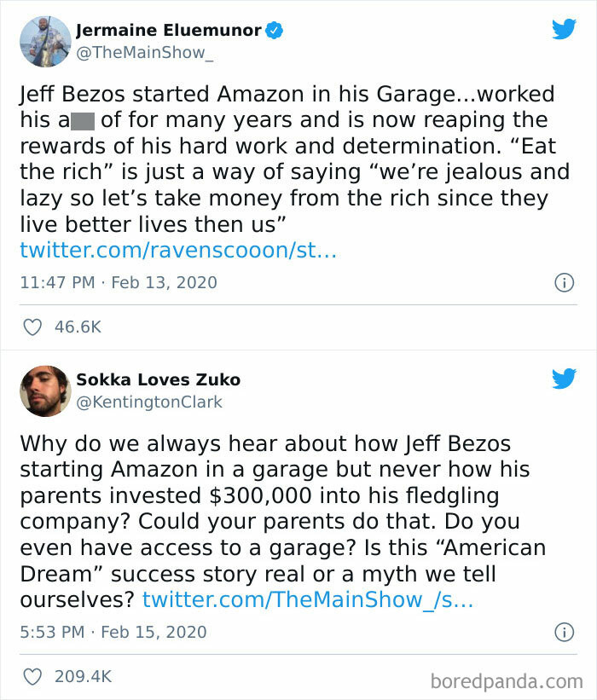The width and height of the screenshot is (597, 700).
Task: Open the 11:47 PM · Feb 13, 2020 timestamp
Action: tap(118, 282)
